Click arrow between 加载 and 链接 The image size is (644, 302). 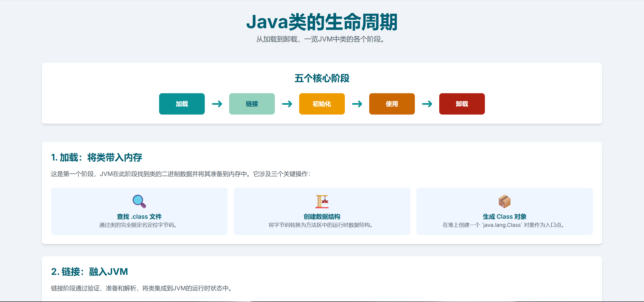pos(217,104)
